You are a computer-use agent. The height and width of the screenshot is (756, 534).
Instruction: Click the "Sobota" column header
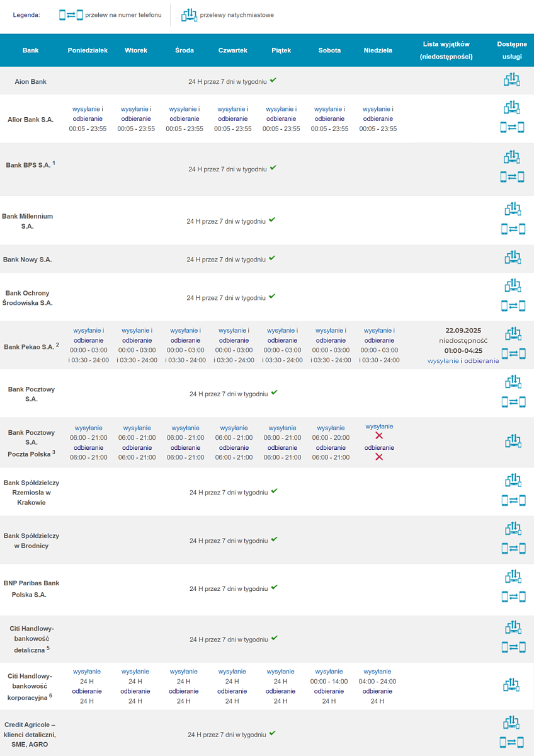pos(330,50)
